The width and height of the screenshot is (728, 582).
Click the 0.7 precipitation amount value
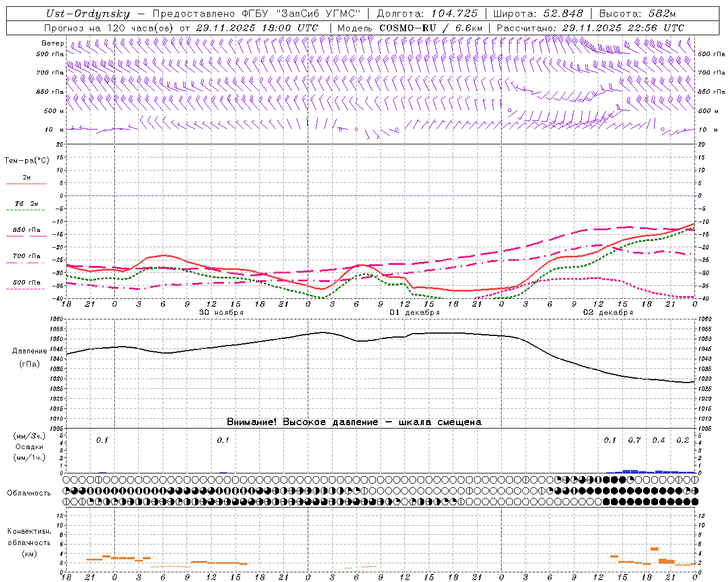point(634,440)
